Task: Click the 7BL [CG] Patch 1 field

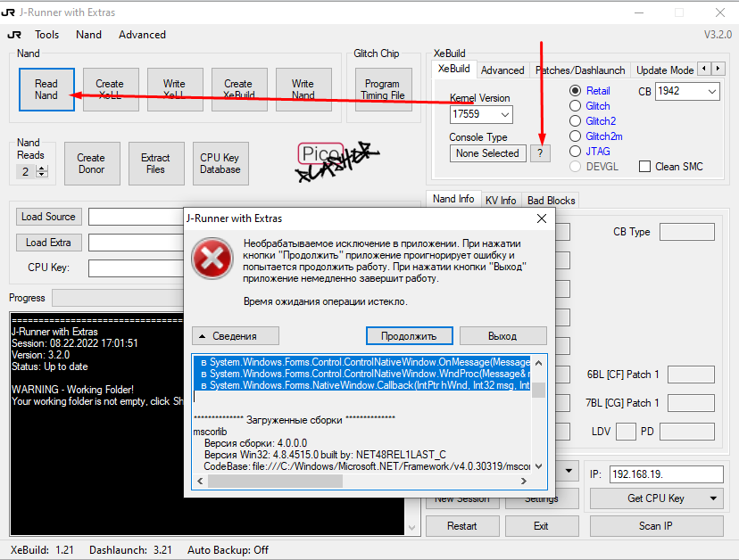Action: (691, 403)
